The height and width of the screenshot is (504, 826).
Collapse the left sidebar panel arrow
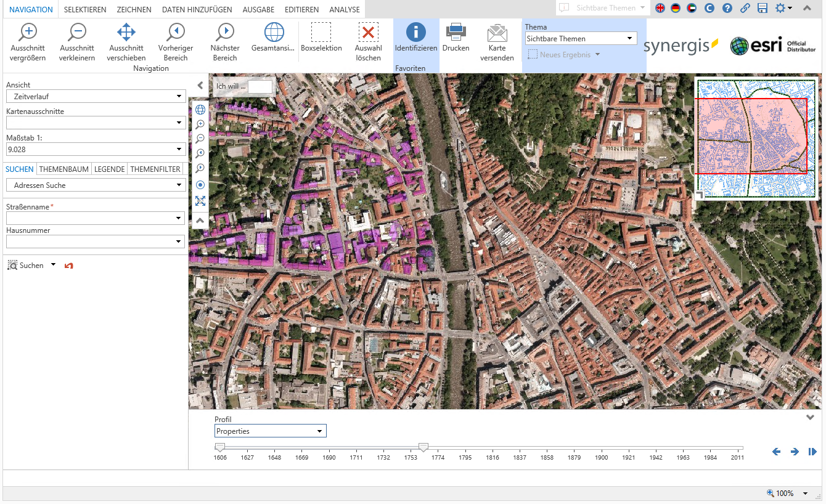pyautogui.click(x=200, y=86)
